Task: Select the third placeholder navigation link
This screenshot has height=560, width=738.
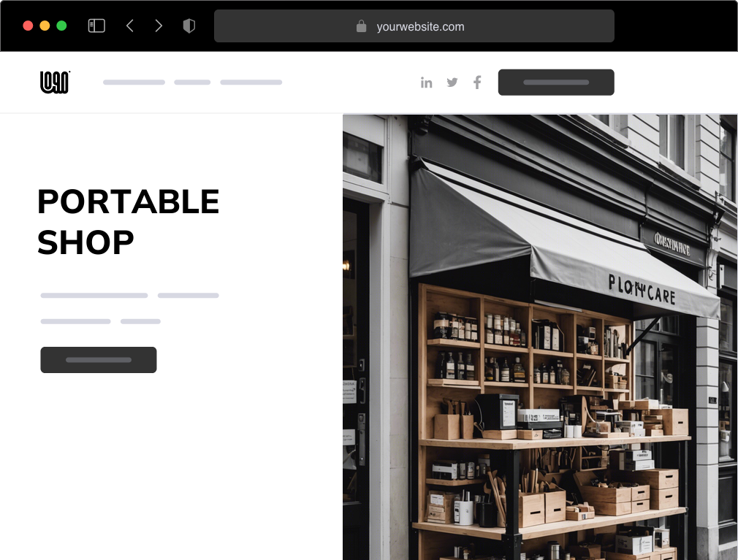Action: [x=251, y=83]
